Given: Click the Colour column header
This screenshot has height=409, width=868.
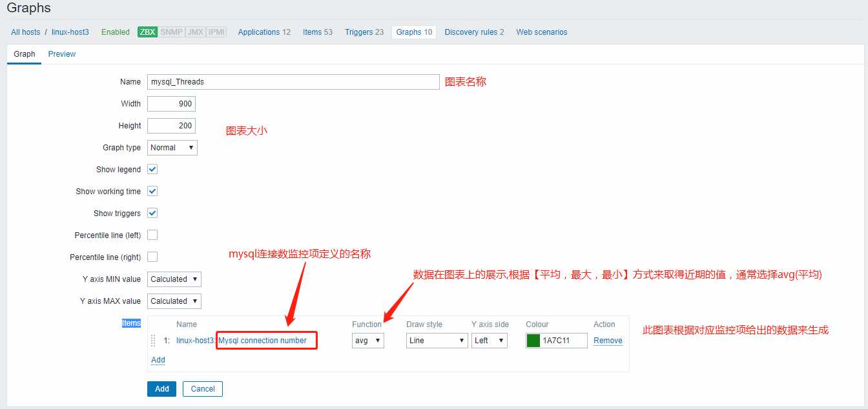Looking at the screenshot, I should tap(537, 324).
